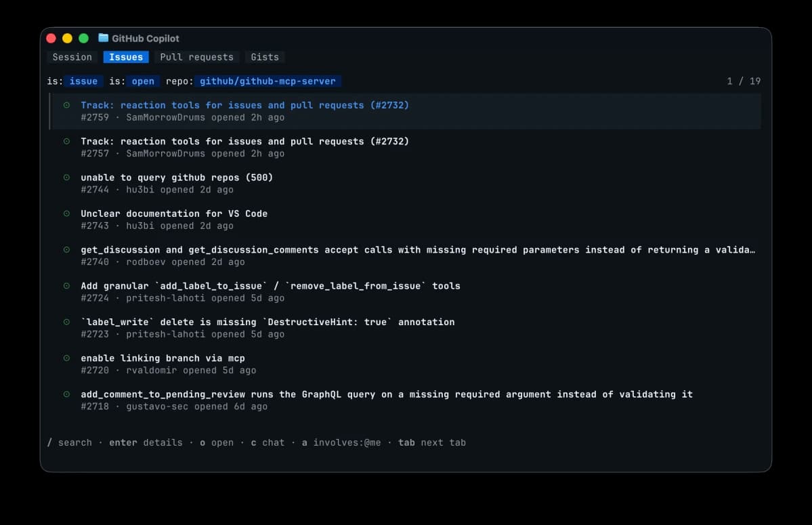812x525 pixels.
Task: Open the Pull requests tab
Action: [197, 57]
